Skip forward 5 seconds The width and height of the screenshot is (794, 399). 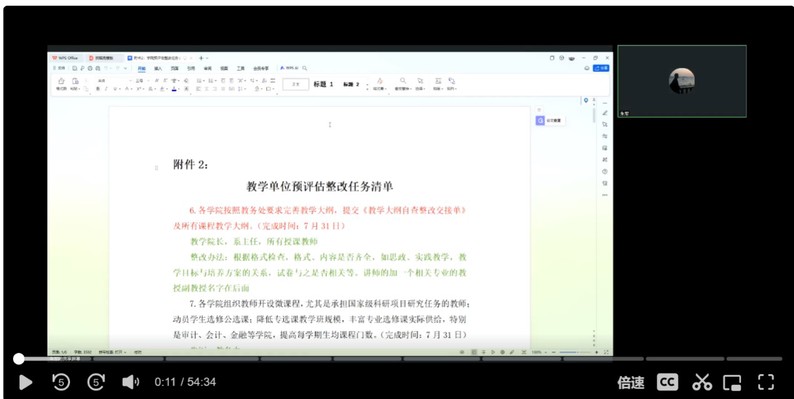click(x=96, y=382)
